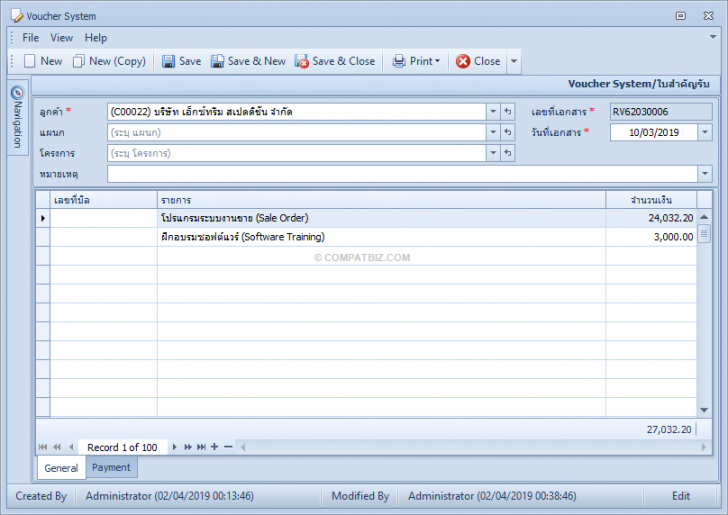The width and height of the screenshot is (728, 515).
Task: Click Modified By Administrator timestamp
Action: (x=492, y=496)
